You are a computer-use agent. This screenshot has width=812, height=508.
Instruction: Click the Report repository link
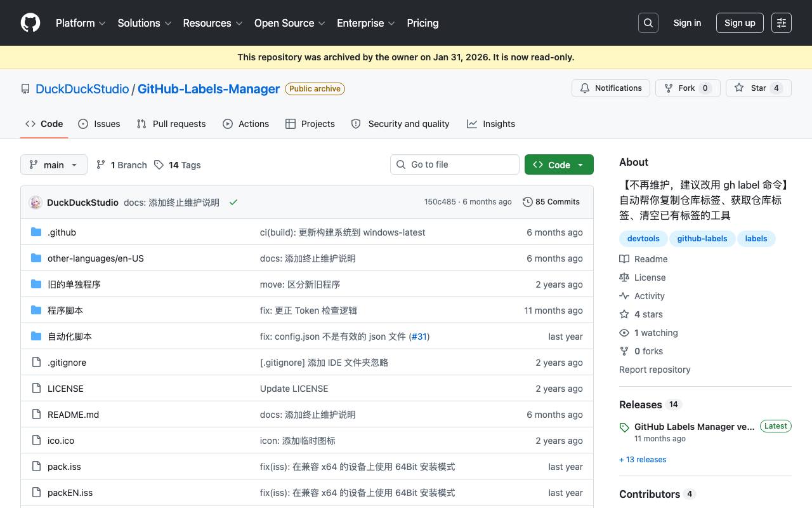[x=655, y=370]
